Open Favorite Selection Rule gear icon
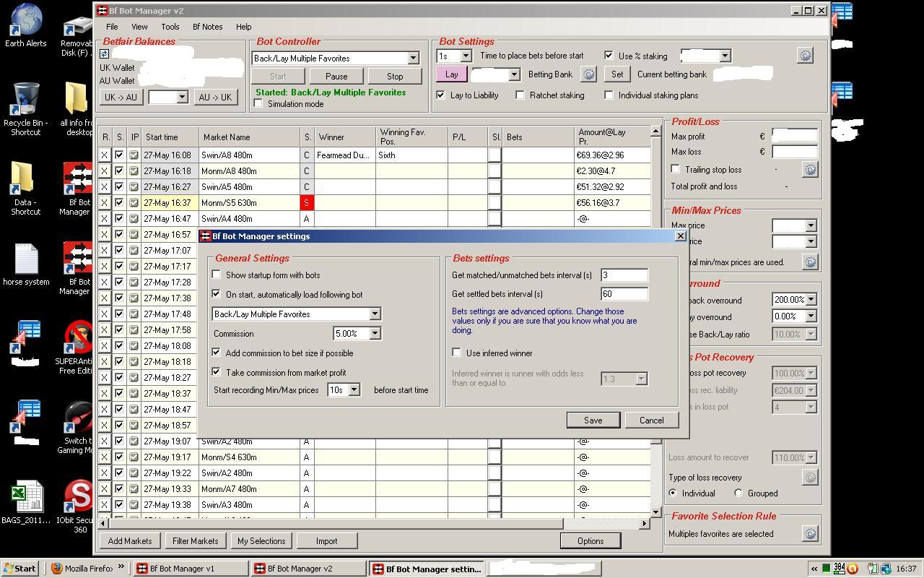The width and height of the screenshot is (924, 578). (x=810, y=533)
